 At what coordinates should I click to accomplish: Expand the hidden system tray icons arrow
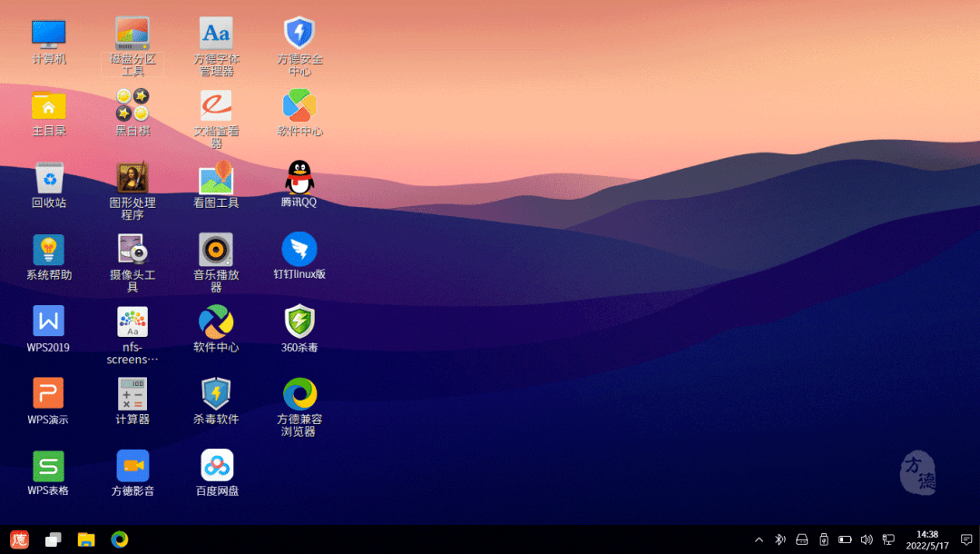(759, 539)
